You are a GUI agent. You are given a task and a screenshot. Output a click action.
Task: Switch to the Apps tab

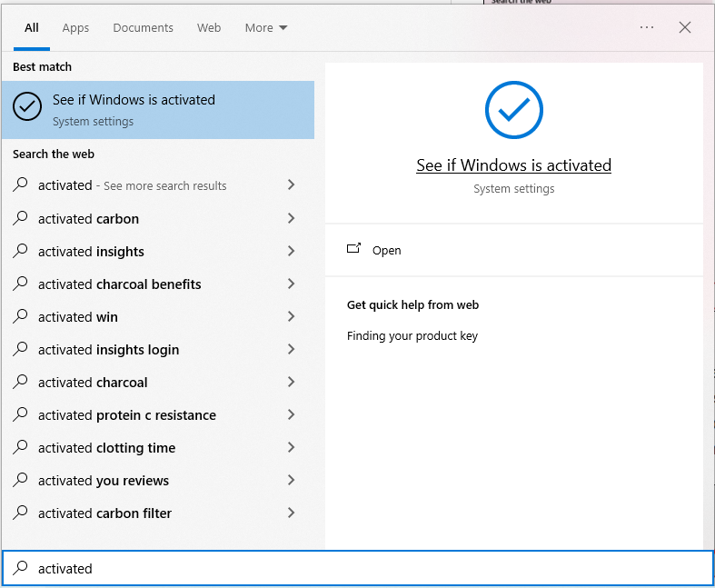[75, 27]
